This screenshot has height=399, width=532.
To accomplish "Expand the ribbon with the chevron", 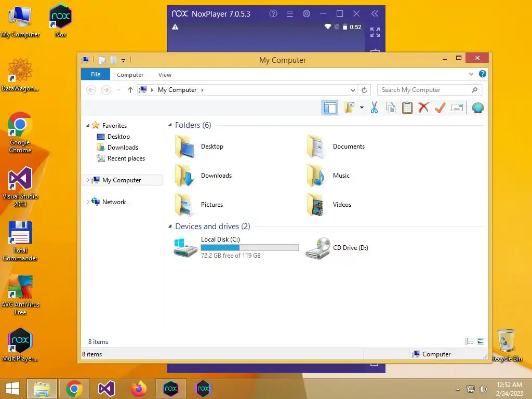I will click(x=471, y=74).
